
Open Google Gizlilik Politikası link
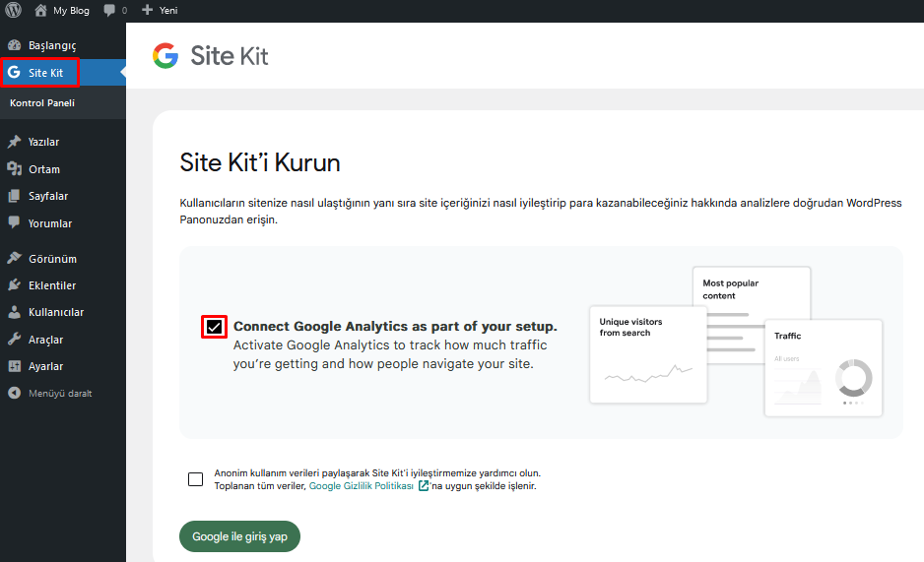(x=362, y=486)
